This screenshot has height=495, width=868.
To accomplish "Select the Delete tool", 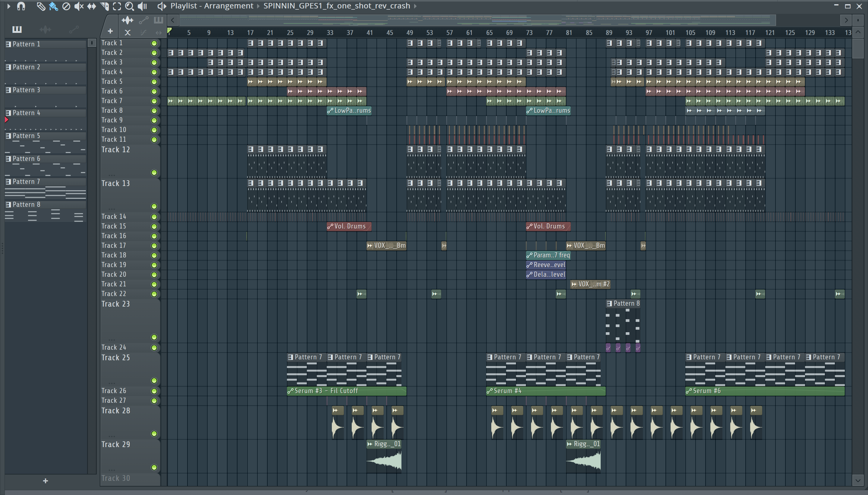I will [x=66, y=6].
